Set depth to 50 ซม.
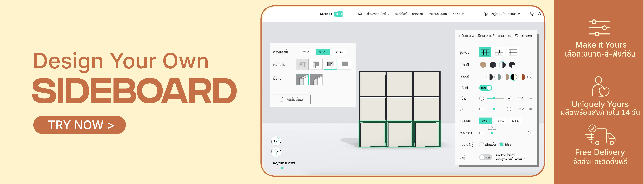 pyautogui.click(x=515, y=121)
